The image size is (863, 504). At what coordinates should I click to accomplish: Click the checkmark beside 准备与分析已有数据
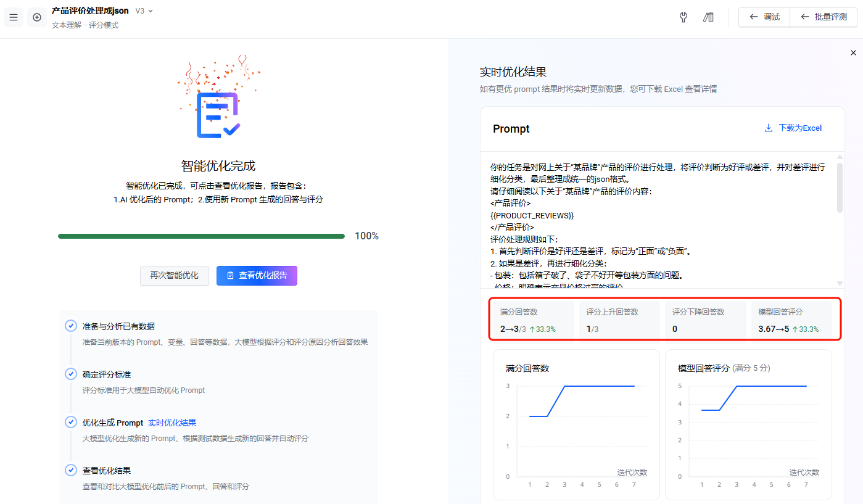71,326
